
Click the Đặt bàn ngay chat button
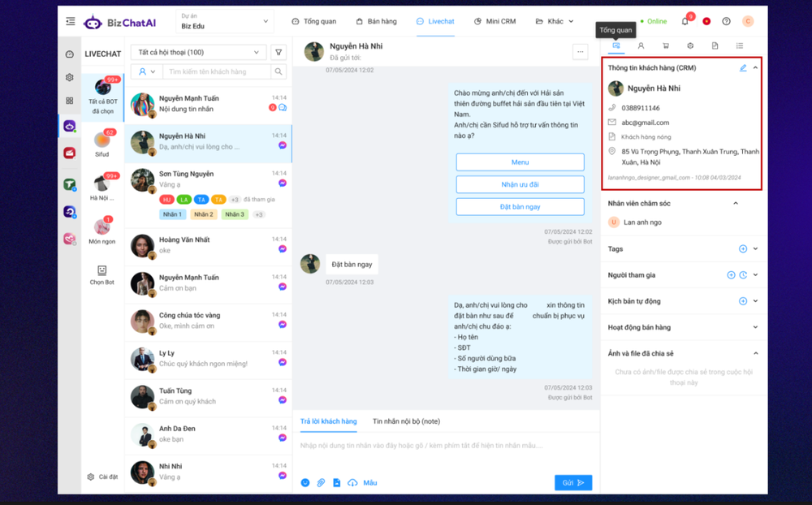tap(520, 207)
